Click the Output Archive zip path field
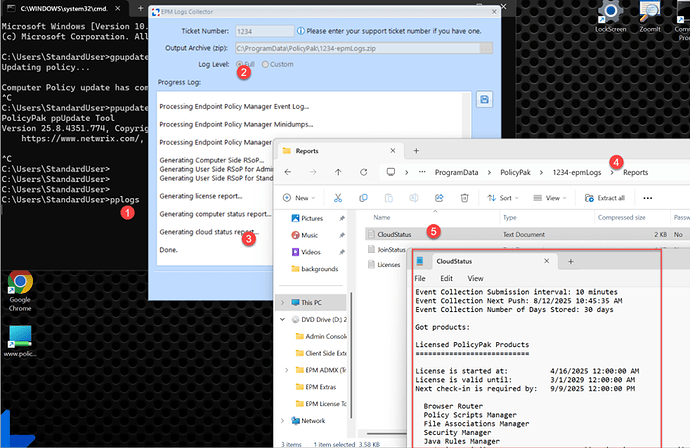690x448 pixels. (x=357, y=48)
